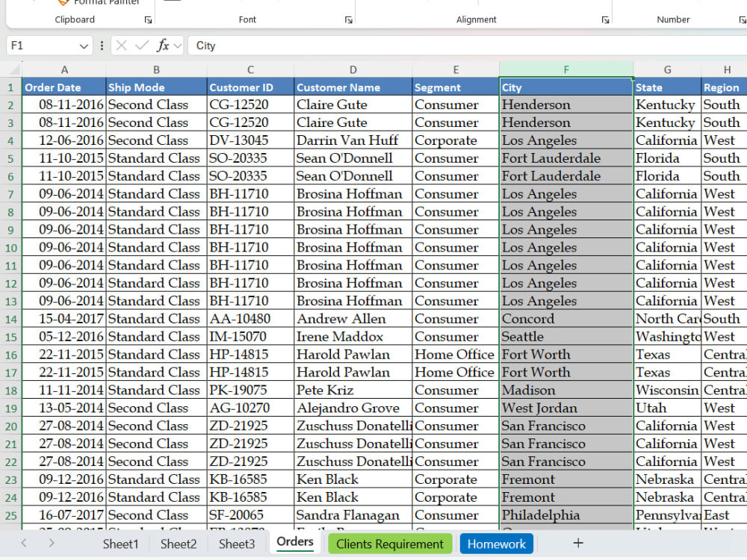
Task: Select the Corporate segment cell in row 4
Action: coord(456,140)
